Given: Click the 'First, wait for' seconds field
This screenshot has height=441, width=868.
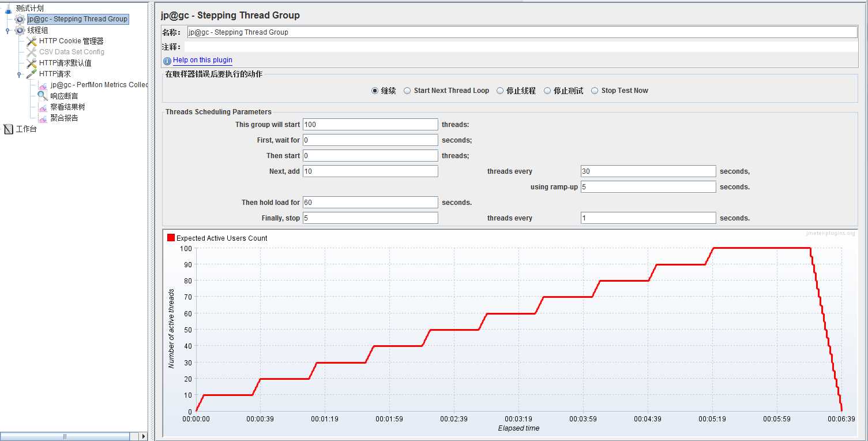Looking at the screenshot, I should point(370,140).
